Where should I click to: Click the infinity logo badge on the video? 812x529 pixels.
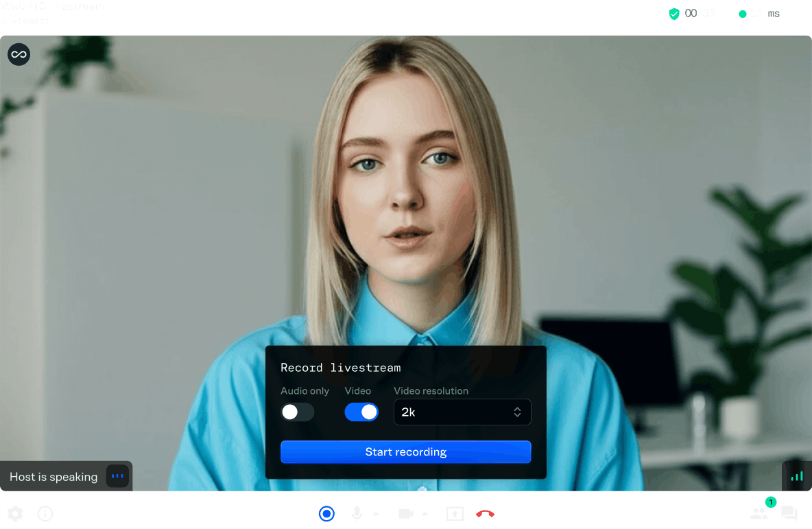pos(19,54)
